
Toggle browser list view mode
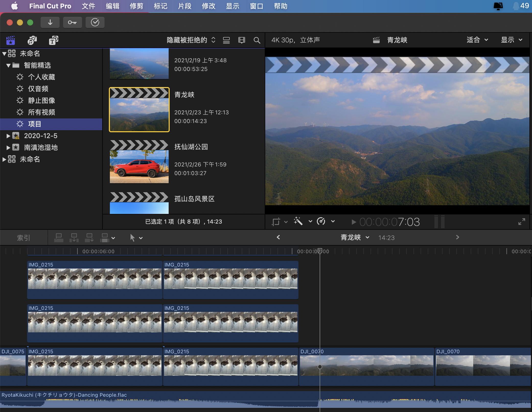click(x=226, y=40)
